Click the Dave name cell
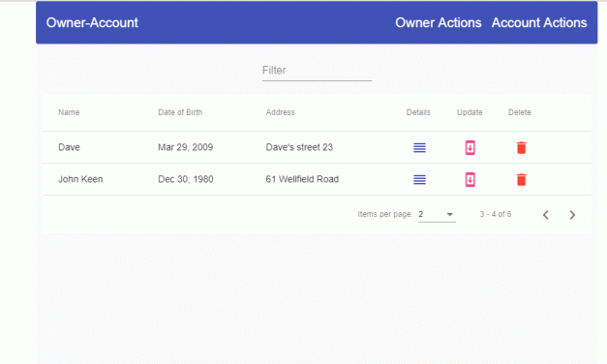Screen dimensions: 607x364 (69, 147)
